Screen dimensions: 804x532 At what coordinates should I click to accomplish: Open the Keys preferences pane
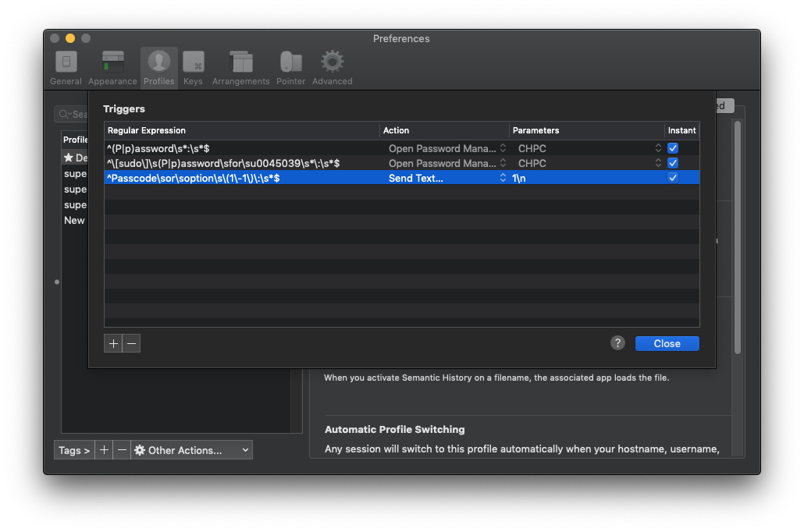(193, 68)
